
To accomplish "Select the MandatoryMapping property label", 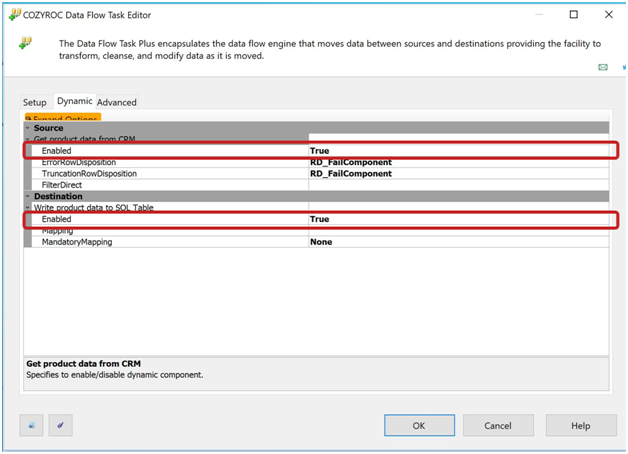I will [77, 242].
